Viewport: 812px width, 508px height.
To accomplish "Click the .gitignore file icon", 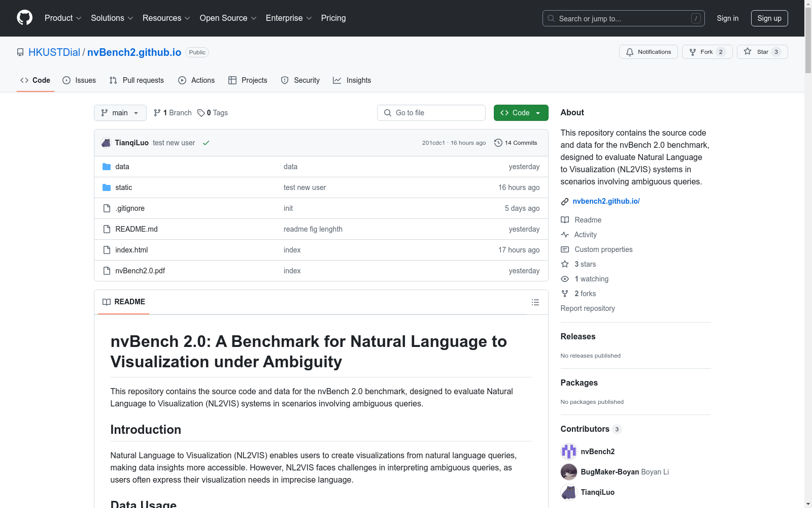I will [107, 208].
